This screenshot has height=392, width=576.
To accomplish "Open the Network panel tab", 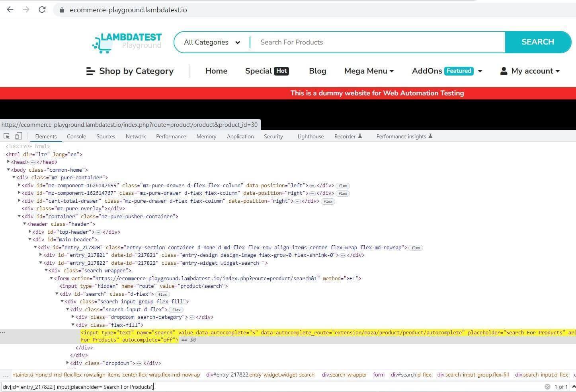I will point(135,136).
